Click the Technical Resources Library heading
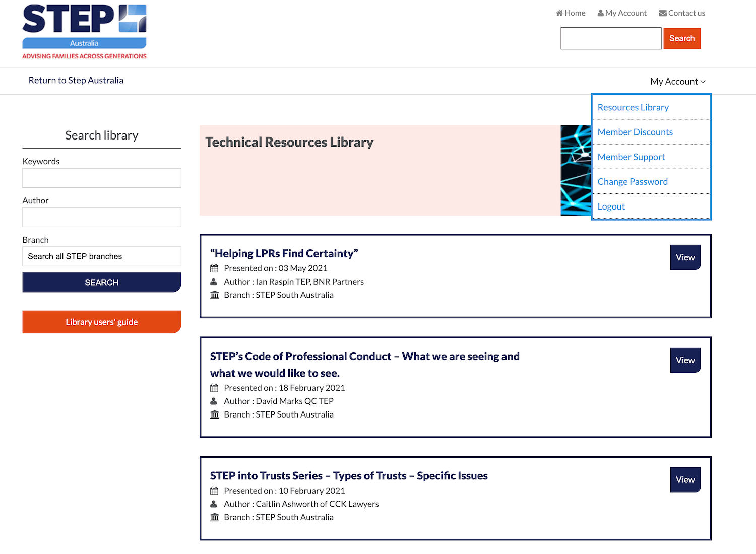The height and width of the screenshot is (554, 756). 289,143
